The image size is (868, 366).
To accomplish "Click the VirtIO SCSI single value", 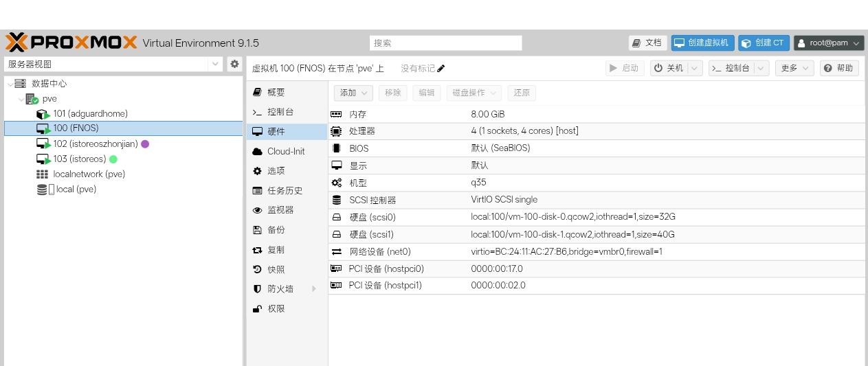I will 504,200.
